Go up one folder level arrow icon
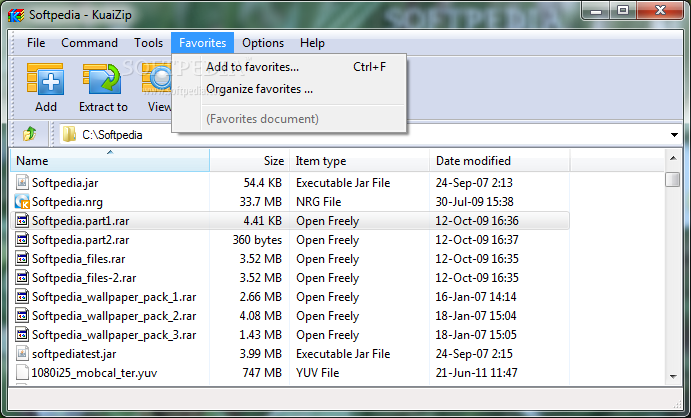The width and height of the screenshot is (691, 418). [30, 133]
